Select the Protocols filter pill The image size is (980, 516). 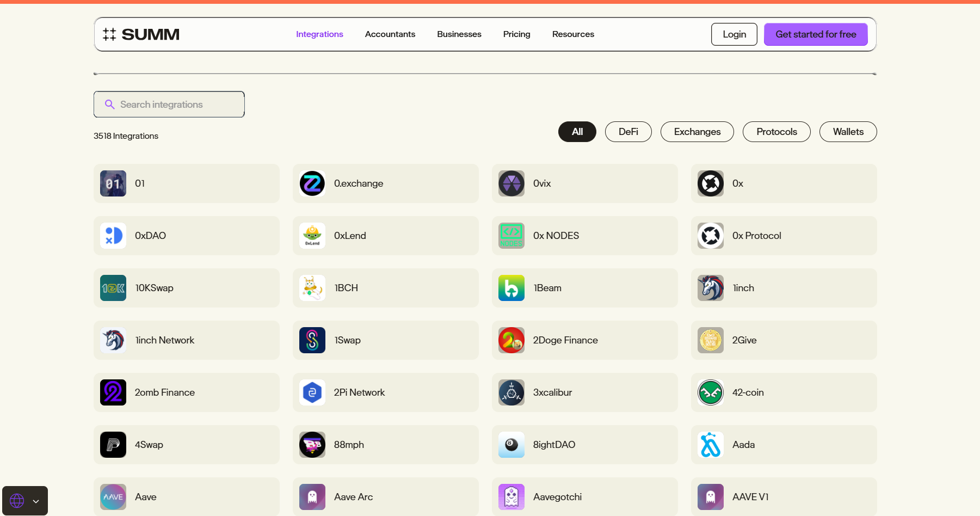pyautogui.click(x=776, y=132)
